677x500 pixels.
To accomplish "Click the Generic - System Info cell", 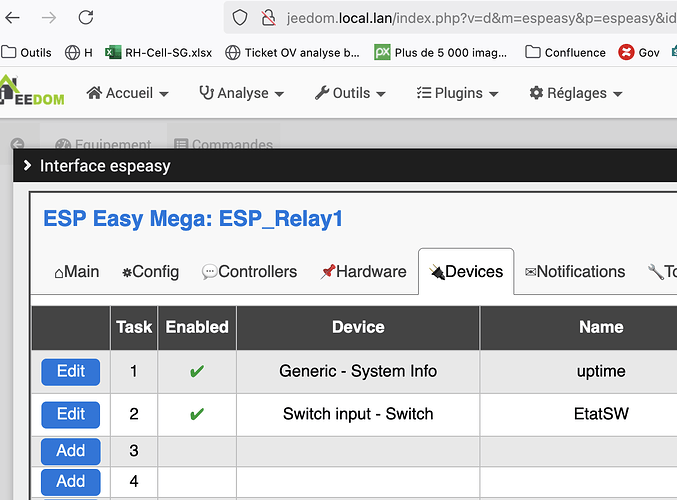I will click(x=358, y=371).
